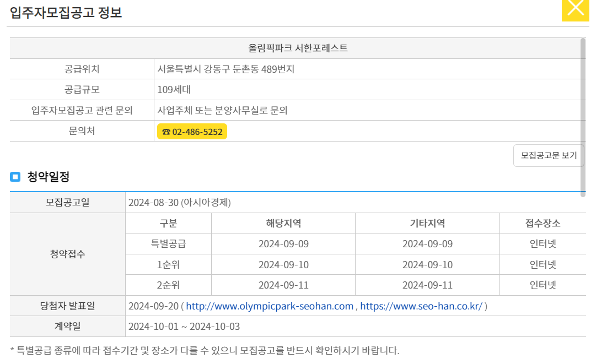Click the yellow phone icon badge 02-486-5252
The image size is (591, 364).
point(192,131)
